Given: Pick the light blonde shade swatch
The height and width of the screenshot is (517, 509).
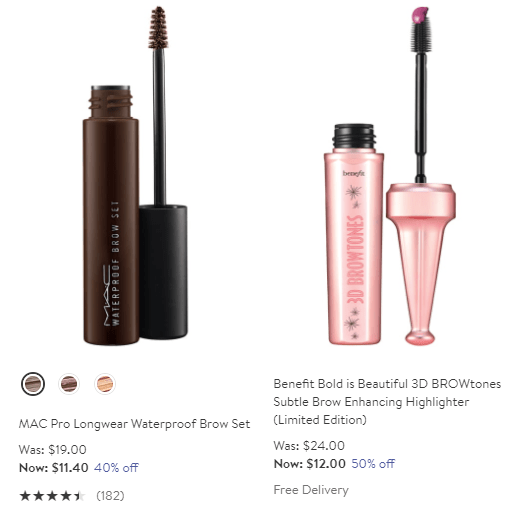Looking at the screenshot, I should 105,384.
